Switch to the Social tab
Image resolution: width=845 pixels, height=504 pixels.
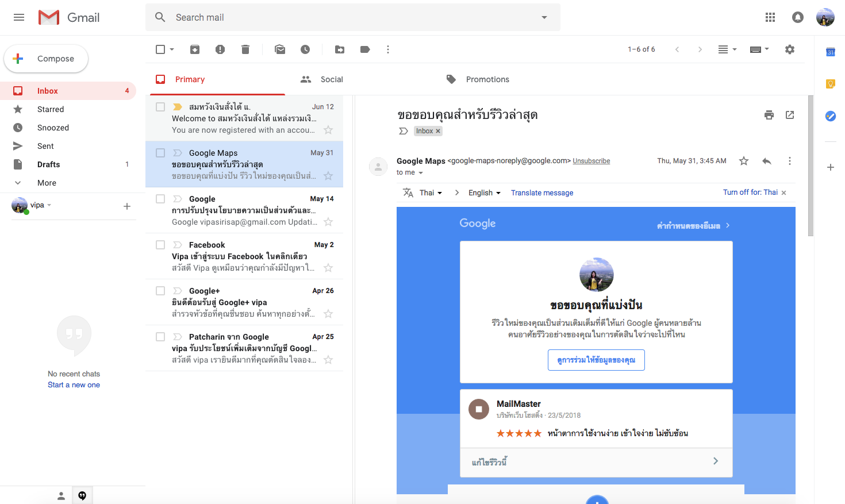(x=331, y=79)
